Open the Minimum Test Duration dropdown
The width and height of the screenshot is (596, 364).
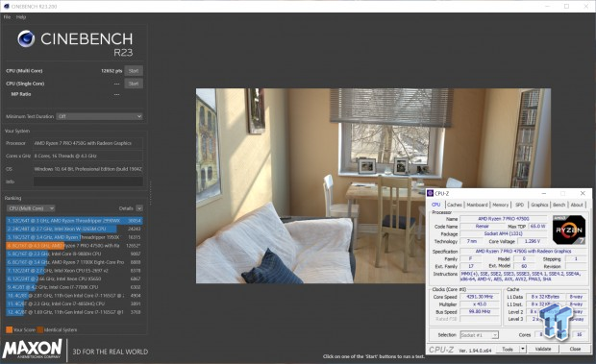point(100,116)
